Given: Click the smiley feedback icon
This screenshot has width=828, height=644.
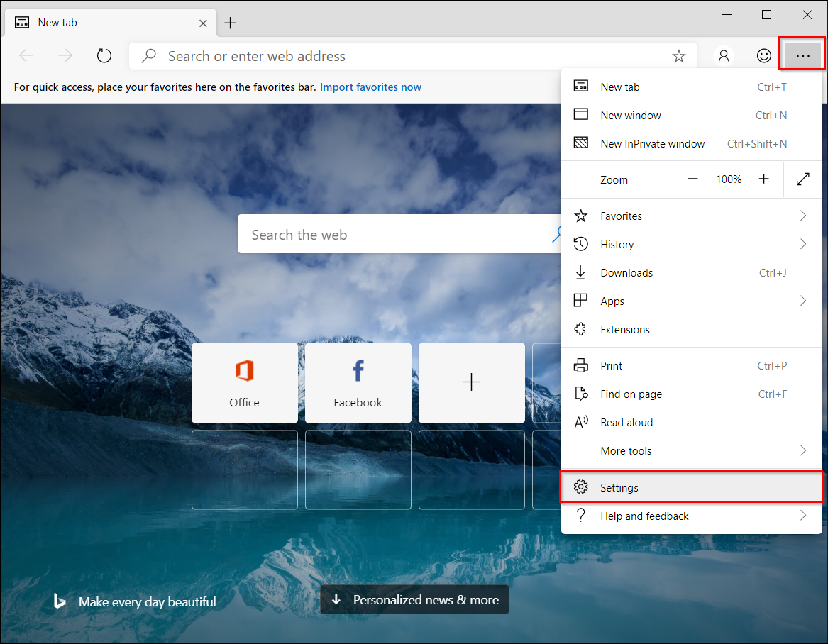Looking at the screenshot, I should pos(764,56).
